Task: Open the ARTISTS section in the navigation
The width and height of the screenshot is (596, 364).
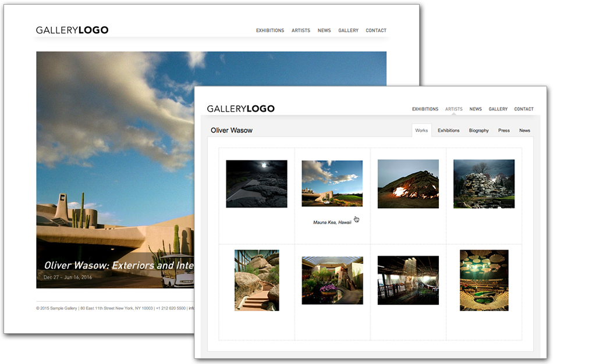Action: pyautogui.click(x=454, y=109)
